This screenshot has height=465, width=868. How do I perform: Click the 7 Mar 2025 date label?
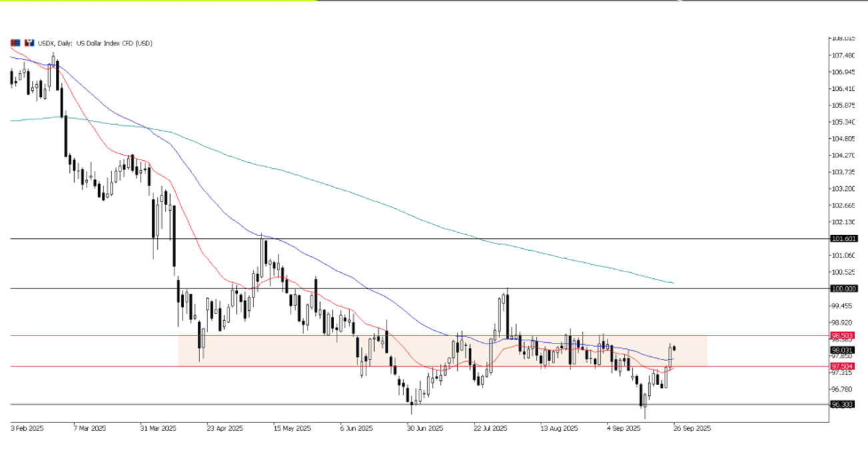click(x=89, y=429)
